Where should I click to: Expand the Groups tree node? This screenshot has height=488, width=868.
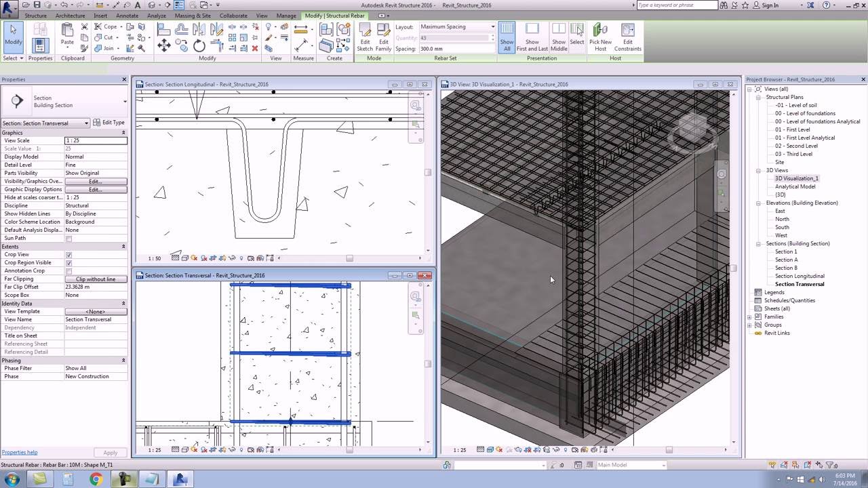tap(750, 325)
